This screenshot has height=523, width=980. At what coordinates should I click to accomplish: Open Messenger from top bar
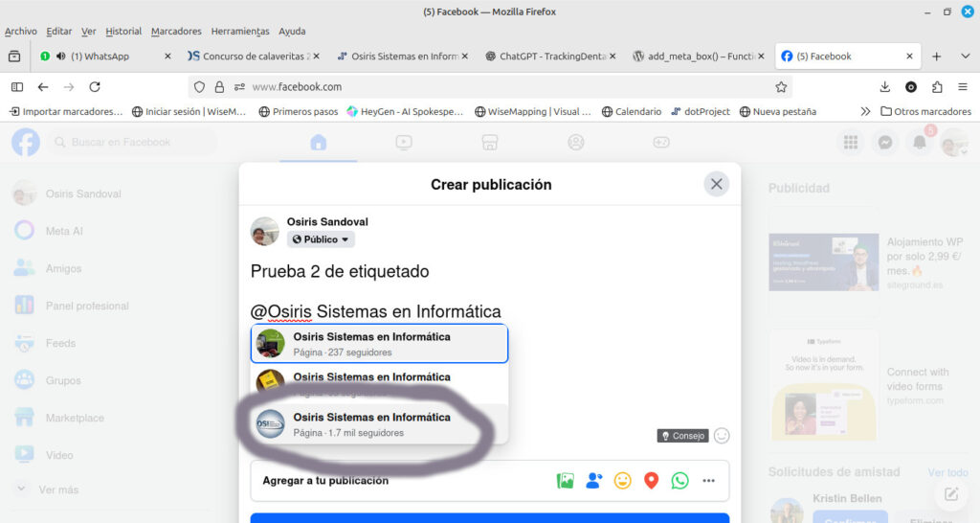885,143
